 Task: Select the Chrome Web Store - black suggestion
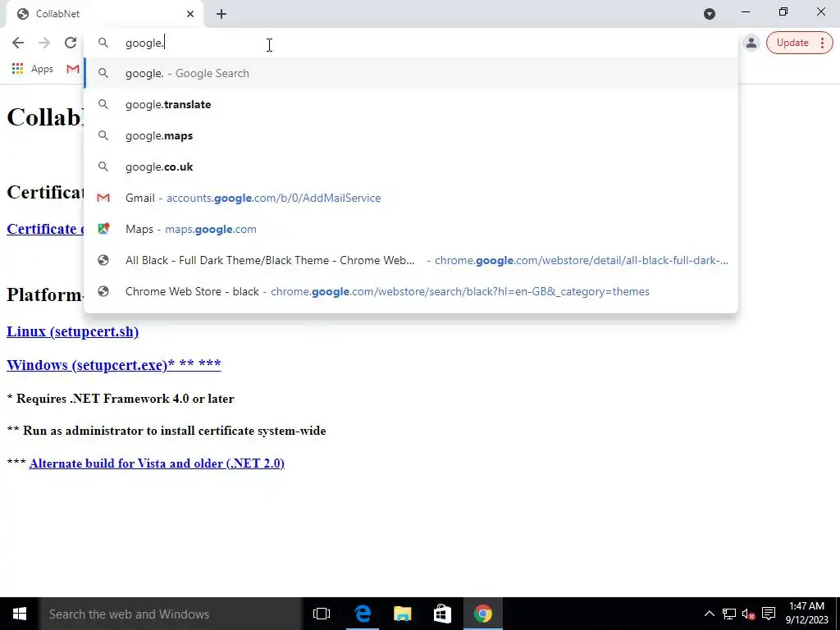(x=410, y=291)
